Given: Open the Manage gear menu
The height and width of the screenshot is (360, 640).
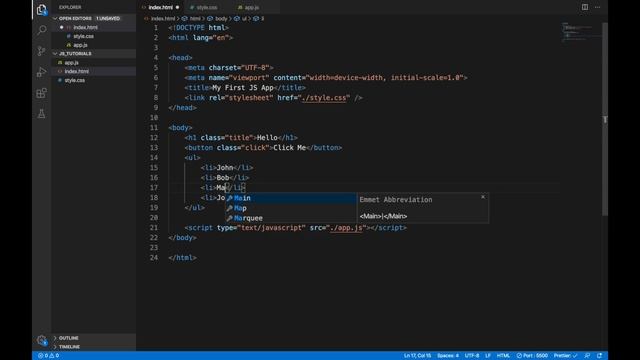Looking at the screenshot, I should (x=41, y=340).
